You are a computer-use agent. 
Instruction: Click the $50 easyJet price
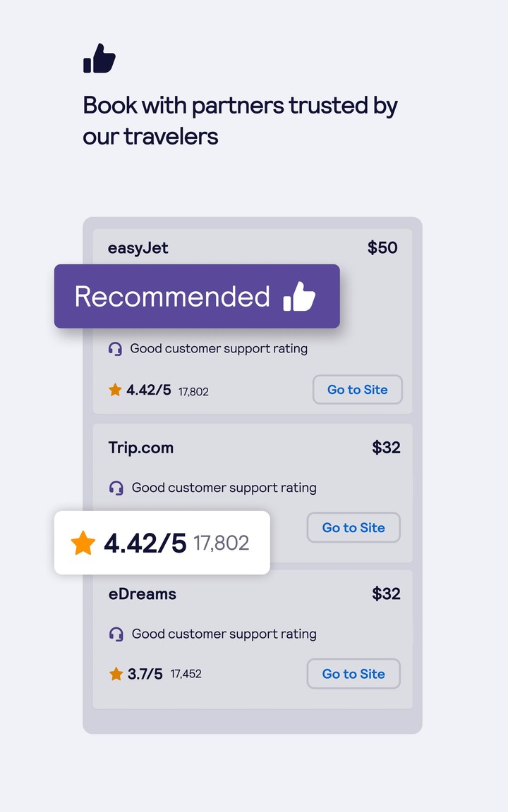382,248
